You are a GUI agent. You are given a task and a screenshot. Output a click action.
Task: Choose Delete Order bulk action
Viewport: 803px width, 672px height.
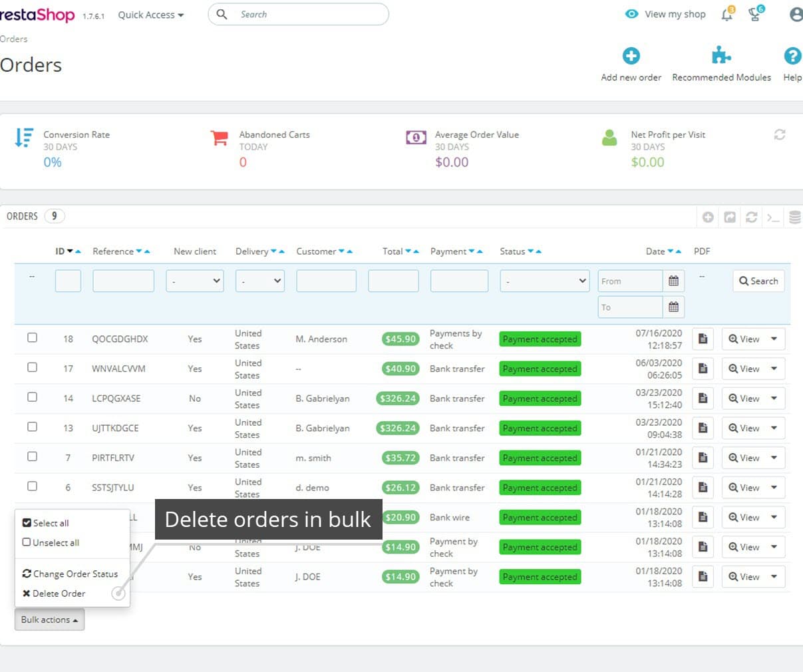[x=54, y=593]
